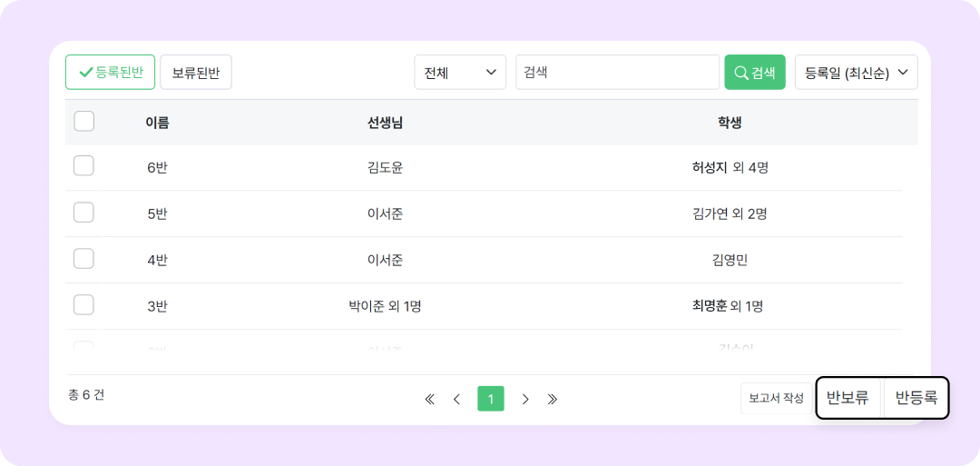Switch to the 등록된반 tab
This screenshot has width=980, height=466.
tap(110, 73)
